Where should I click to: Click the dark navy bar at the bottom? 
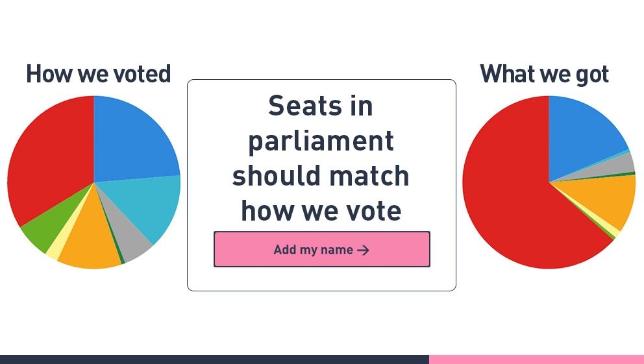coord(214,359)
